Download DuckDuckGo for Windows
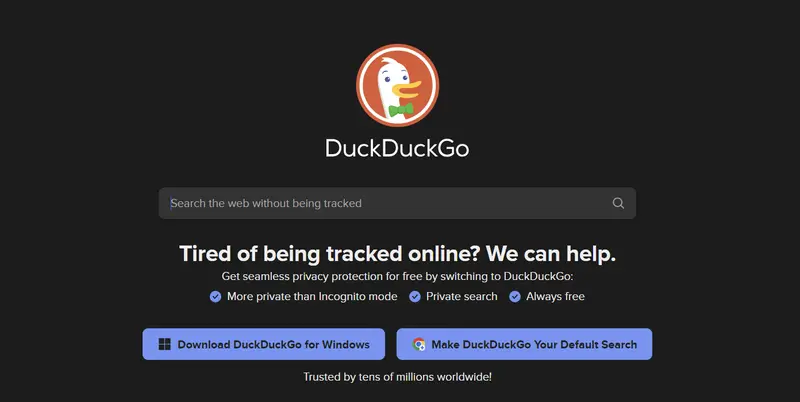The image size is (800, 402). pos(264,344)
